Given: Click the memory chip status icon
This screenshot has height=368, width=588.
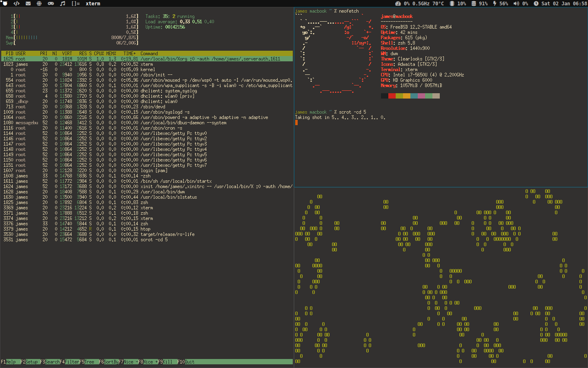Looking at the screenshot, I should (x=452, y=3).
